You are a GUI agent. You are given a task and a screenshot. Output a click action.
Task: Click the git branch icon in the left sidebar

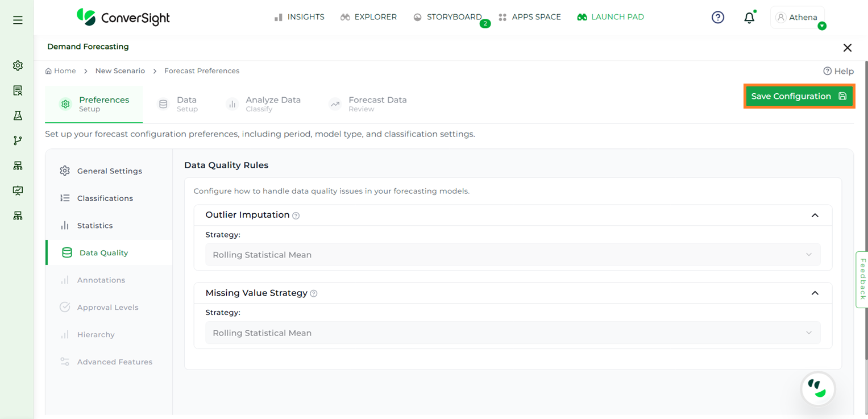(x=18, y=140)
